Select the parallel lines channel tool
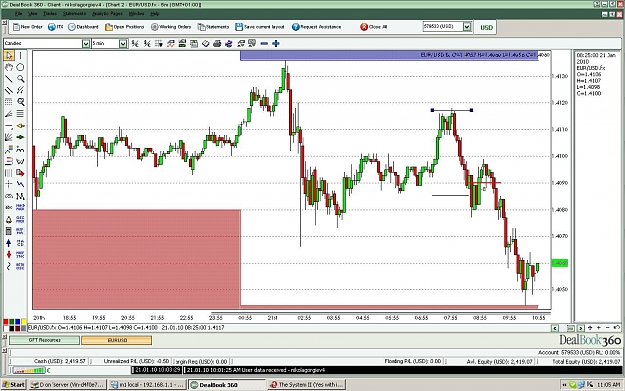 [9, 90]
